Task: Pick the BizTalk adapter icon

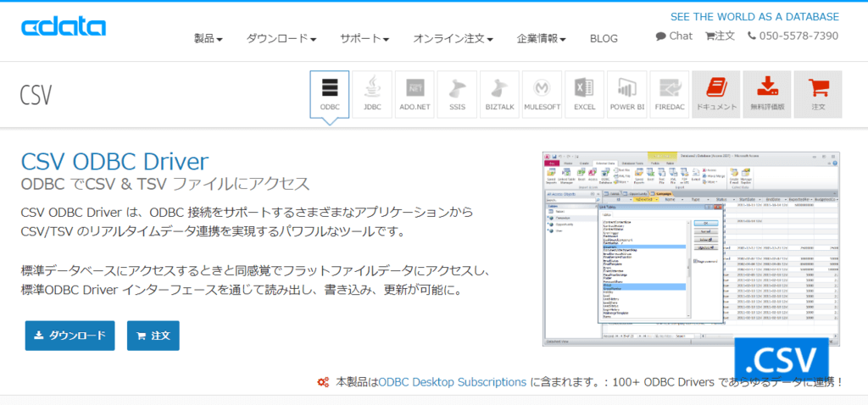Action: [500, 94]
